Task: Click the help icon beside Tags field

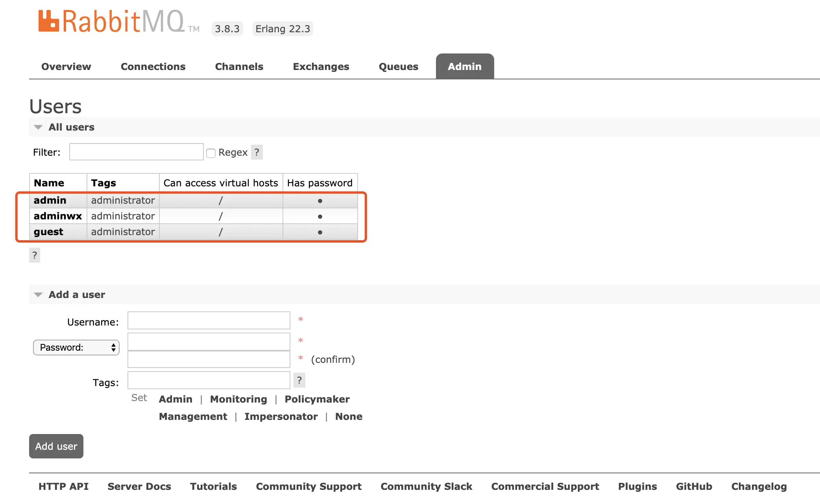Action: coord(299,380)
